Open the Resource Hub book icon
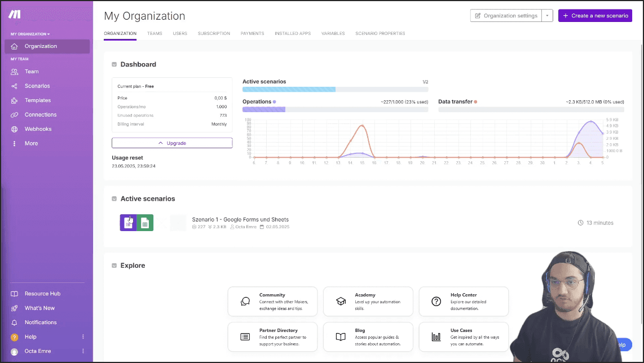The image size is (644, 363). [14, 294]
